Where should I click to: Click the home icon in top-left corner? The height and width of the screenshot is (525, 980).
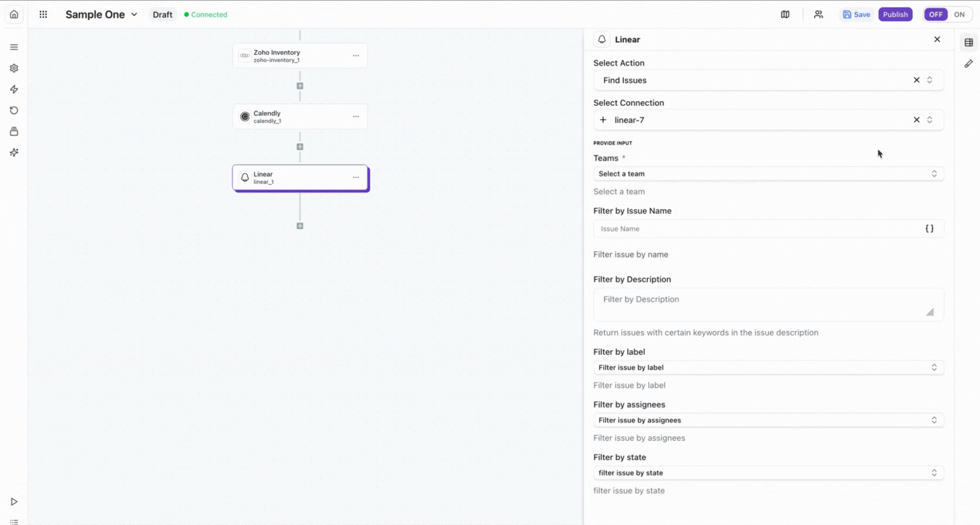(14, 15)
